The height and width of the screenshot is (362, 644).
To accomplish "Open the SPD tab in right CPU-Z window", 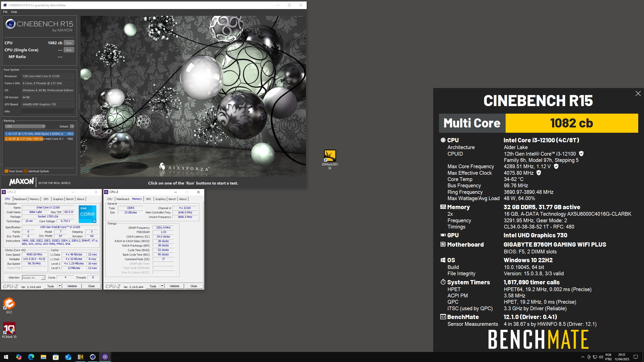I will 148,199.
